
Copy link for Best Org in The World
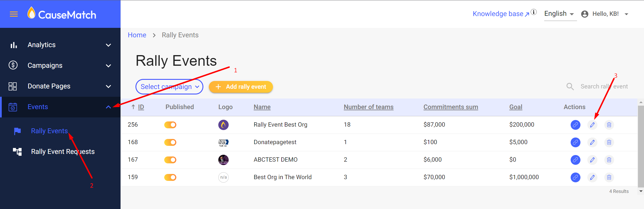[x=576, y=177]
